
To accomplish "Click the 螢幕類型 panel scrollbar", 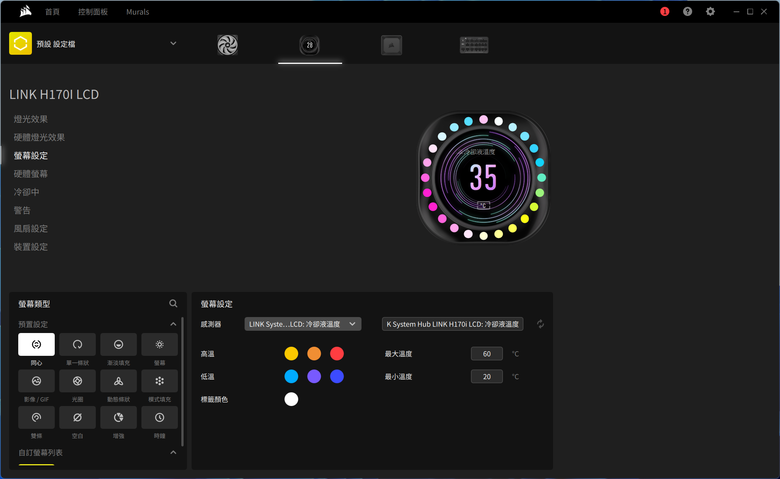I will 183,382.
